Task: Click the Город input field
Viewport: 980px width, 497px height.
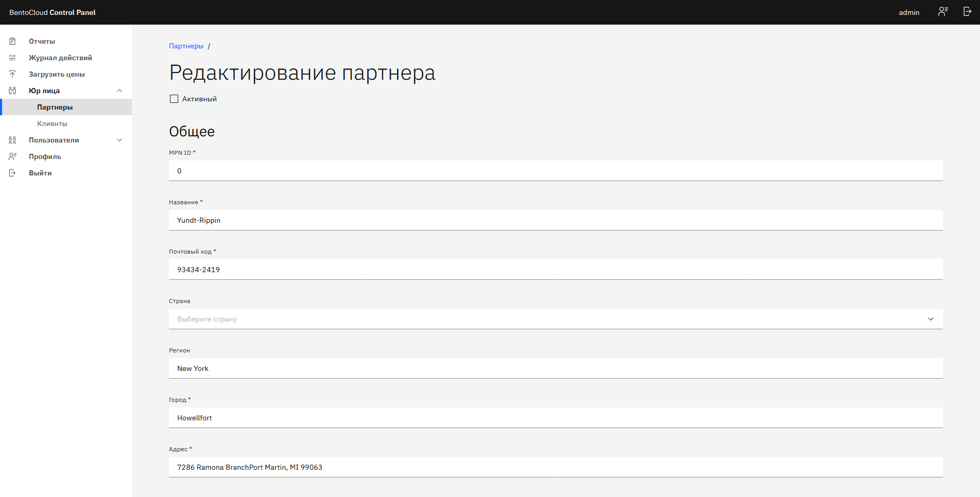Action: 556,418
